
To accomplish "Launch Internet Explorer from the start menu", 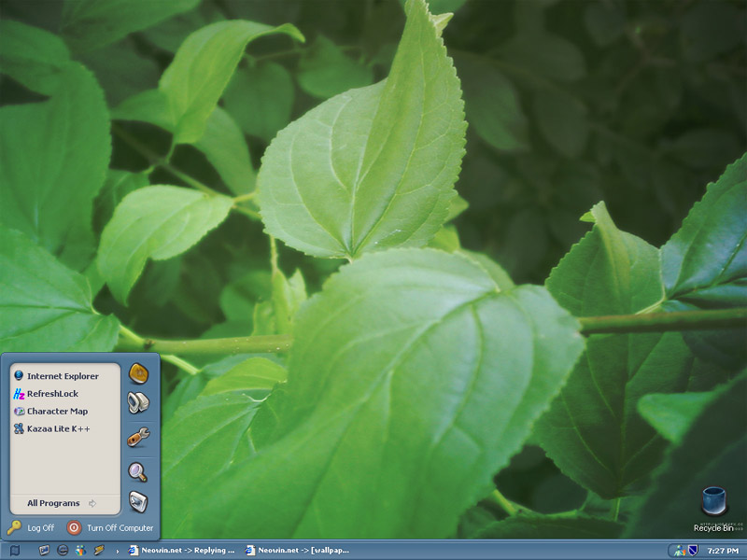I will [x=56, y=376].
